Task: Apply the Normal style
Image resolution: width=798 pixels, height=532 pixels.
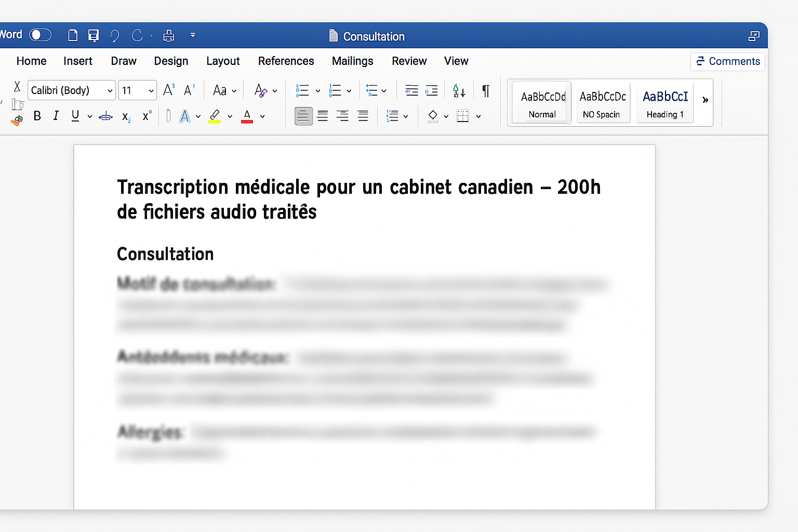Action: click(x=542, y=102)
